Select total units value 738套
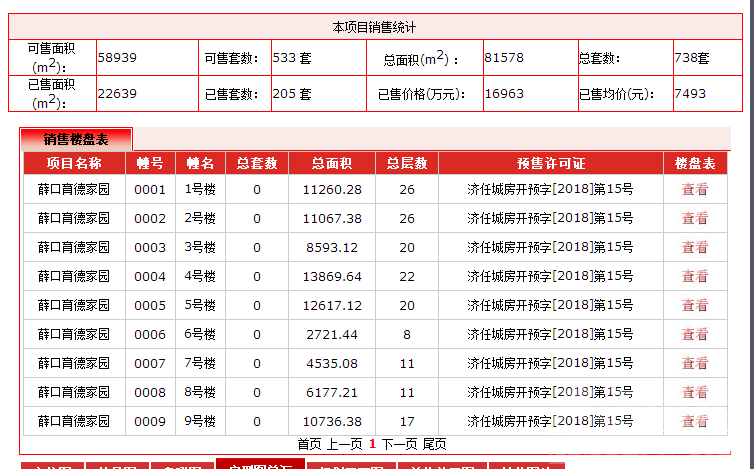754x469 pixels. pyautogui.click(x=691, y=58)
